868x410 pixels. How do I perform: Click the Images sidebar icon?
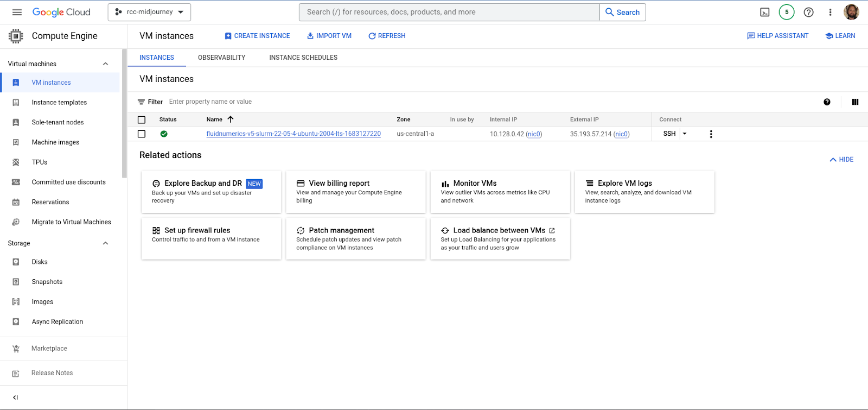tap(16, 301)
